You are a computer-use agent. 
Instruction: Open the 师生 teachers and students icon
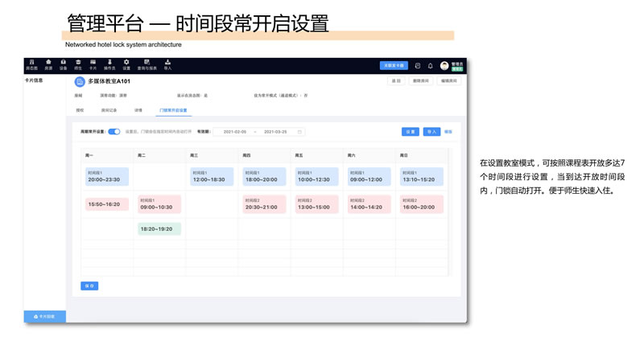[x=78, y=65]
